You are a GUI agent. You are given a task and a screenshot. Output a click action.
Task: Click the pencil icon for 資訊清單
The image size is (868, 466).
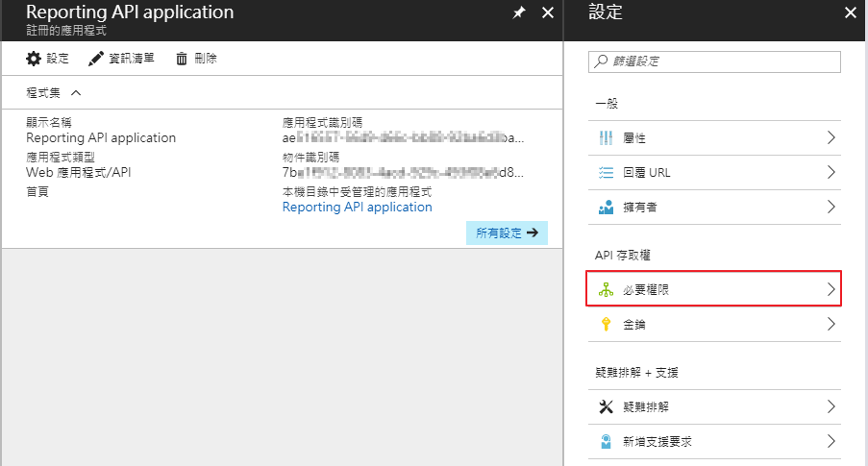[x=95, y=59]
